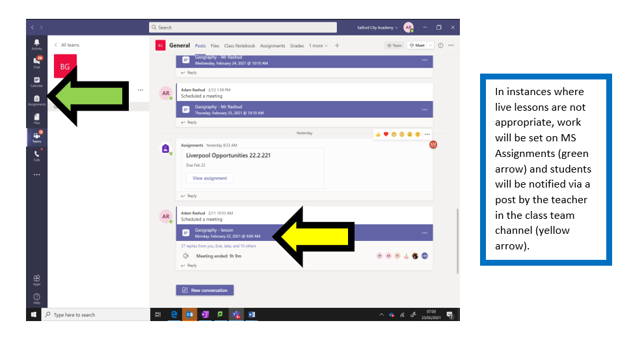React with a heart to the assignment post
Viewport: 644px width, 338px height.
(x=386, y=134)
